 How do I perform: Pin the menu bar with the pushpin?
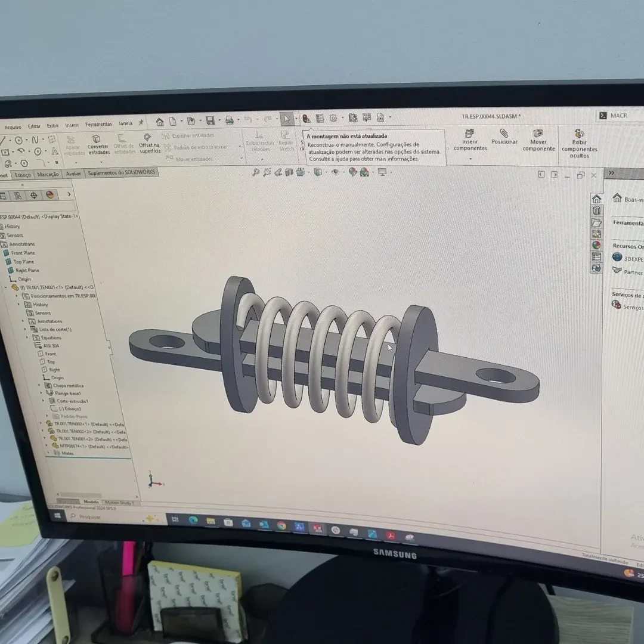coord(141,123)
